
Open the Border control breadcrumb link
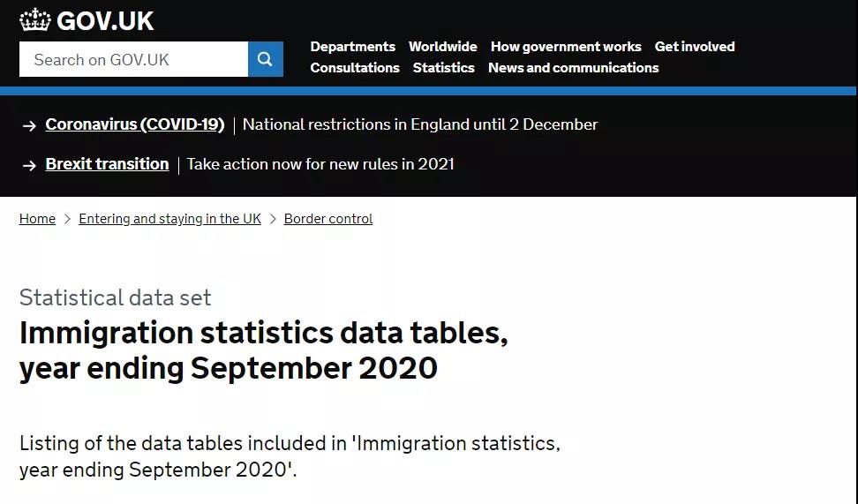(x=328, y=219)
